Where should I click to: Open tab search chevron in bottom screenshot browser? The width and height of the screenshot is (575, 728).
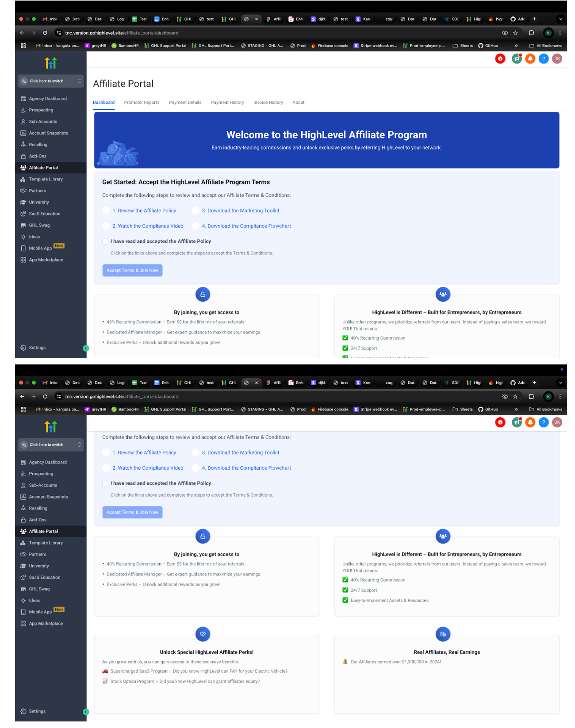coord(560,383)
